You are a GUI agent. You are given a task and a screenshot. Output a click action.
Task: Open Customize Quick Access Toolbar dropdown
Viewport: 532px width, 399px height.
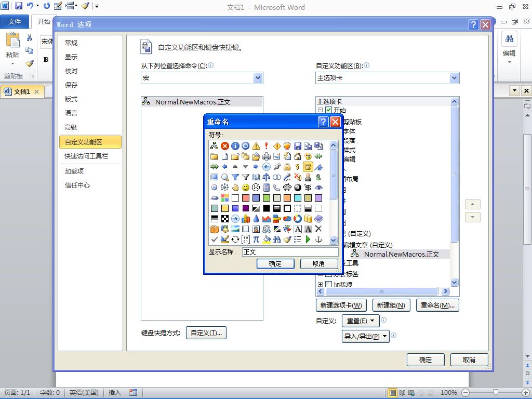[x=97, y=6]
